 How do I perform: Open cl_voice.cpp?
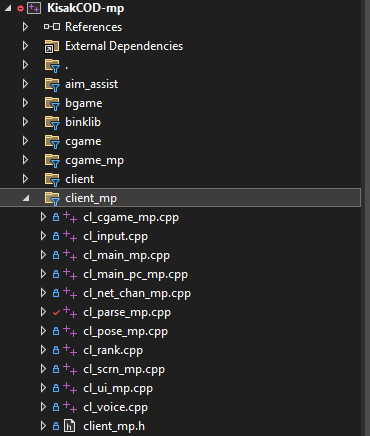point(115,408)
